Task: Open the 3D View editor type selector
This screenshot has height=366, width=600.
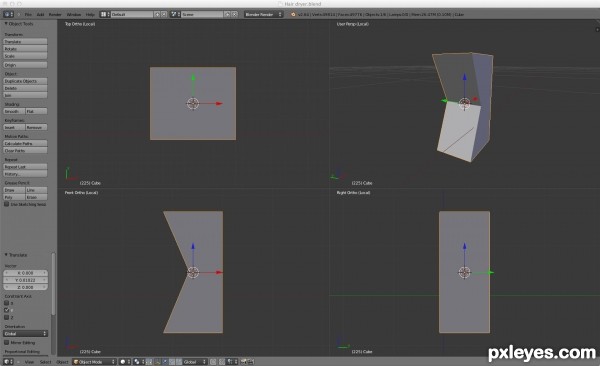Action: click(x=8, y=362)
